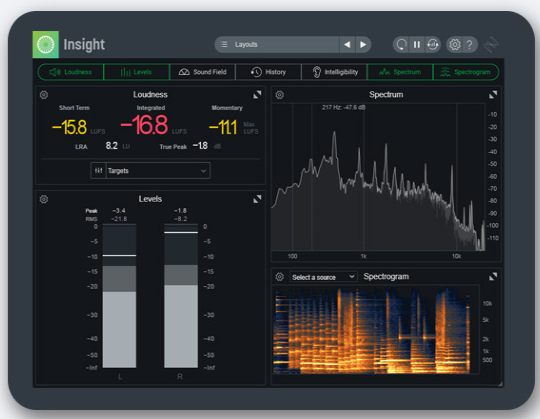
Task: Click the reset meters circular icon
Action: [x=401, y=44]
